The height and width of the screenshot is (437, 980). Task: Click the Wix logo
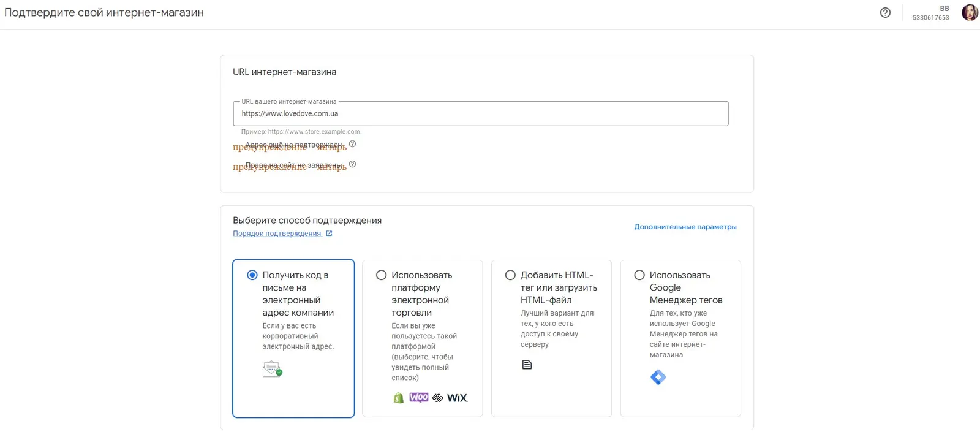point(457,398)
